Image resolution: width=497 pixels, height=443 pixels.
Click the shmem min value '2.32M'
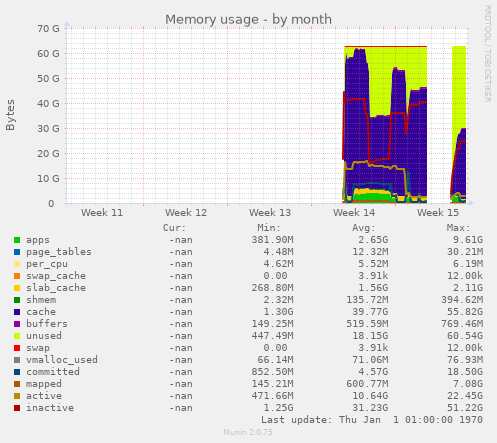point(278,300)
